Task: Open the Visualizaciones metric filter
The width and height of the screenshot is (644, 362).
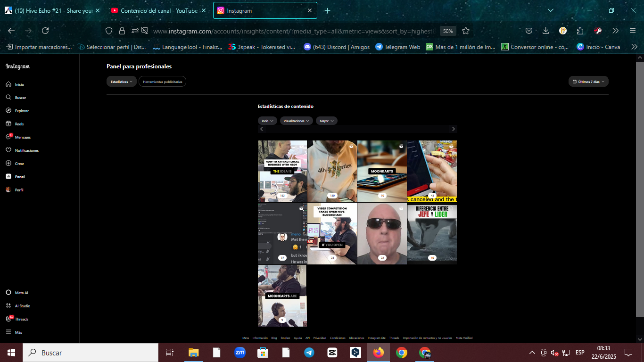Action: pyautogui.click(x=297, y=121)
